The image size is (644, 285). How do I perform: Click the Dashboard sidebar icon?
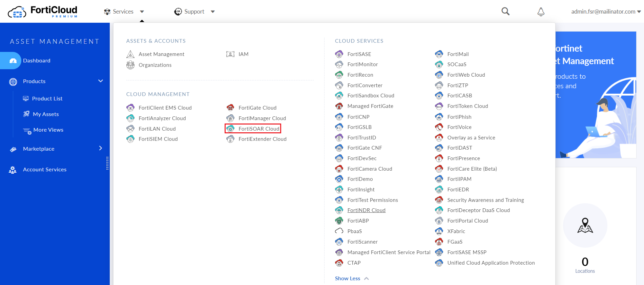[x=13, y=61]
